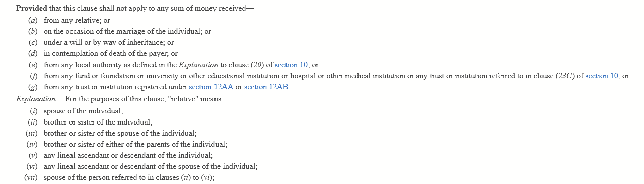
Task: Click the italic Explanation heading at line start
Action: click(36, 99)
